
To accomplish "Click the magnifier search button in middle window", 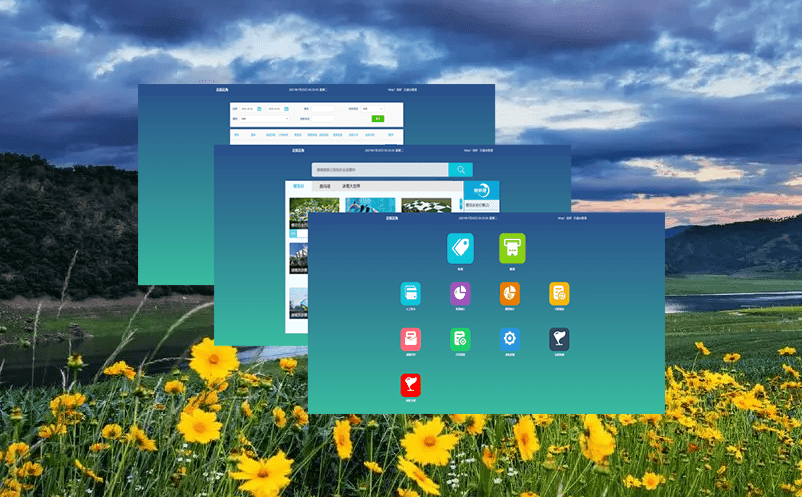I will point(461,170).
